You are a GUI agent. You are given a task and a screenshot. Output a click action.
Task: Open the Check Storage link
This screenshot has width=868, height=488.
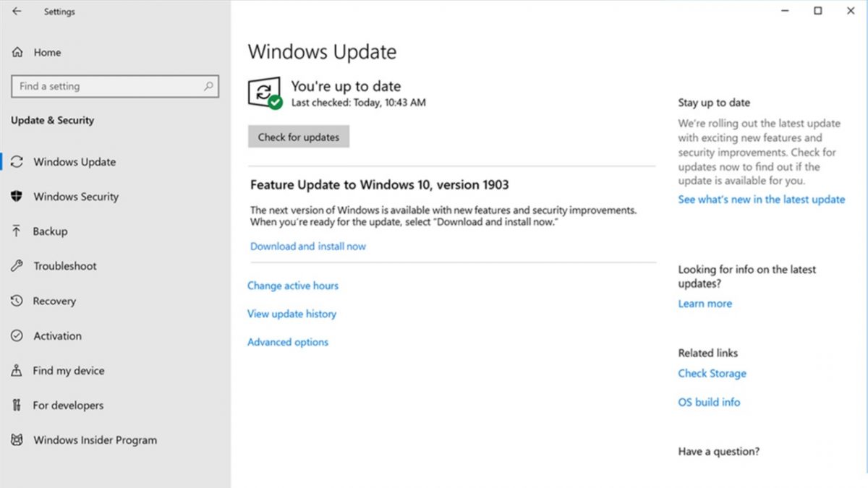(x=712, y=374)
